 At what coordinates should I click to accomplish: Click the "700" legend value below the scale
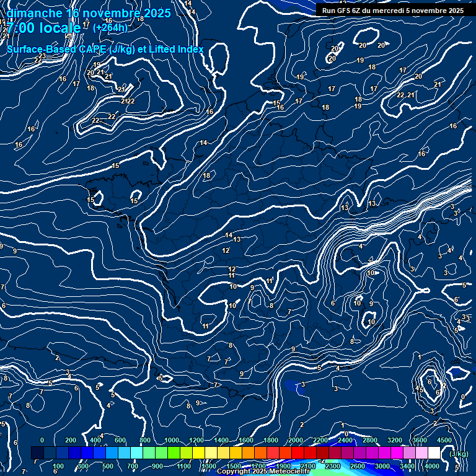(133, 466)
